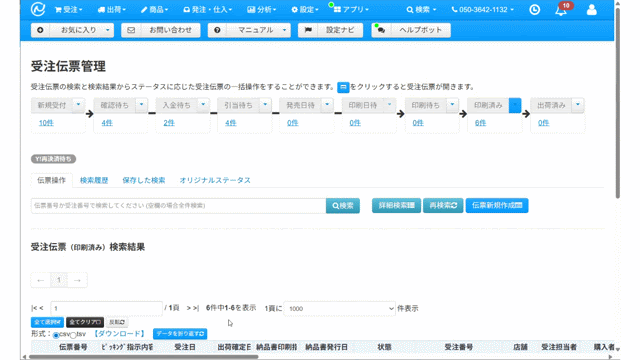Viewport: 640px width, 360px height.
Task: Expand the 新規受付 status dropdown arrow
Action: click(78, 105)
